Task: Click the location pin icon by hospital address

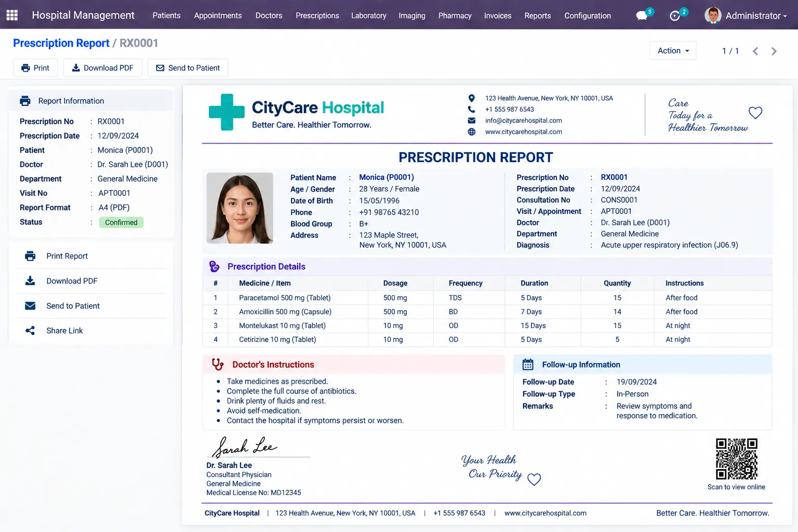Action: pos(471,98)
